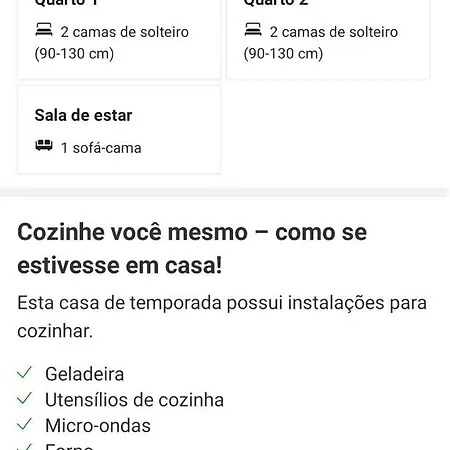Screen dimensions: 450x450
Task: Select the Geladeira list item
Action: coord(70,374)
